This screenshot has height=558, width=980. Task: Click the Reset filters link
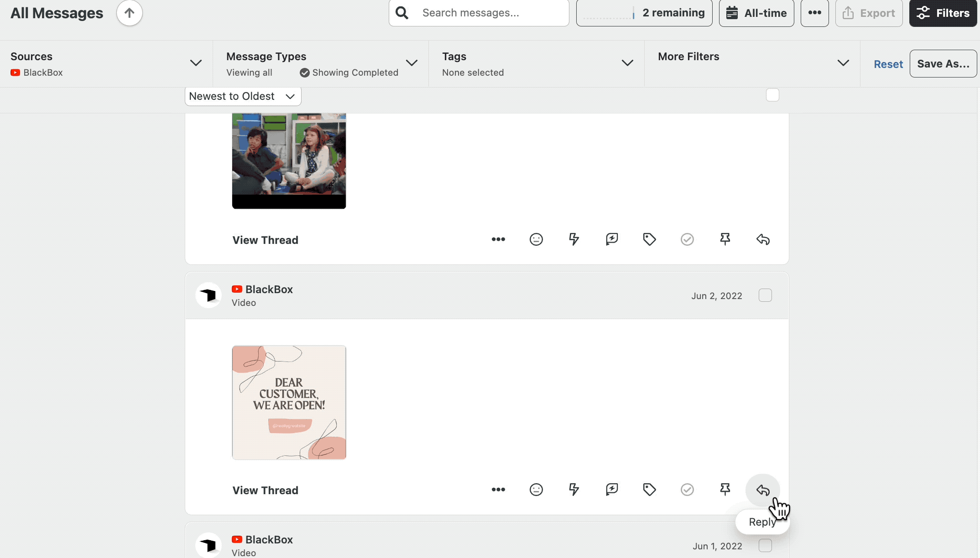tap(888, 63)
